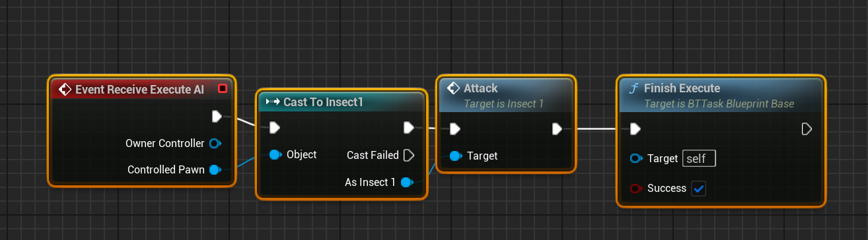This screenshot has width=868, height=240.
Task: Click Target pin on Finish Execute node
Action: (x=636, y=158)
